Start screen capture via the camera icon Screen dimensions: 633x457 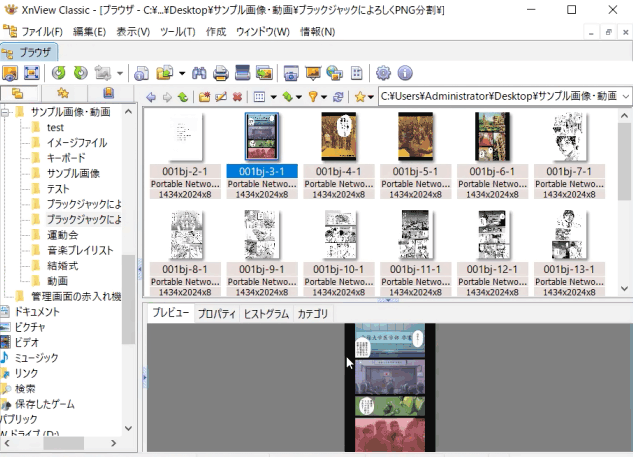tap(291, 73)
